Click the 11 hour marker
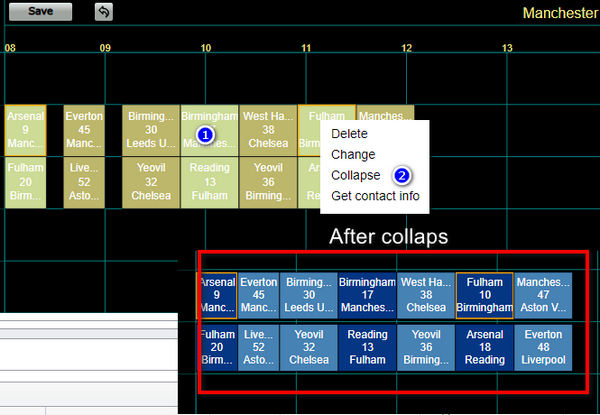600x415 pixels. tap(306, 48)
